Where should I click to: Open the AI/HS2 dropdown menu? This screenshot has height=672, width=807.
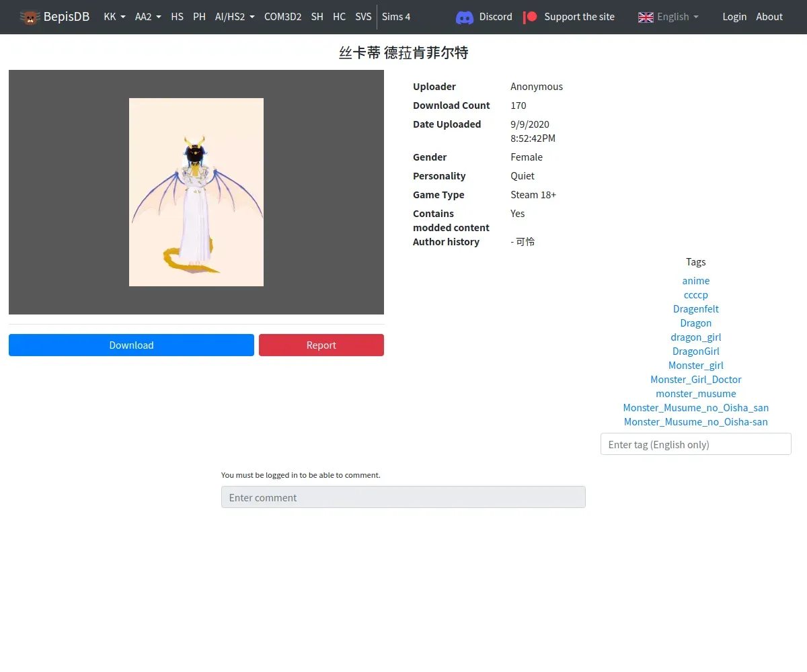click(235, 17)
